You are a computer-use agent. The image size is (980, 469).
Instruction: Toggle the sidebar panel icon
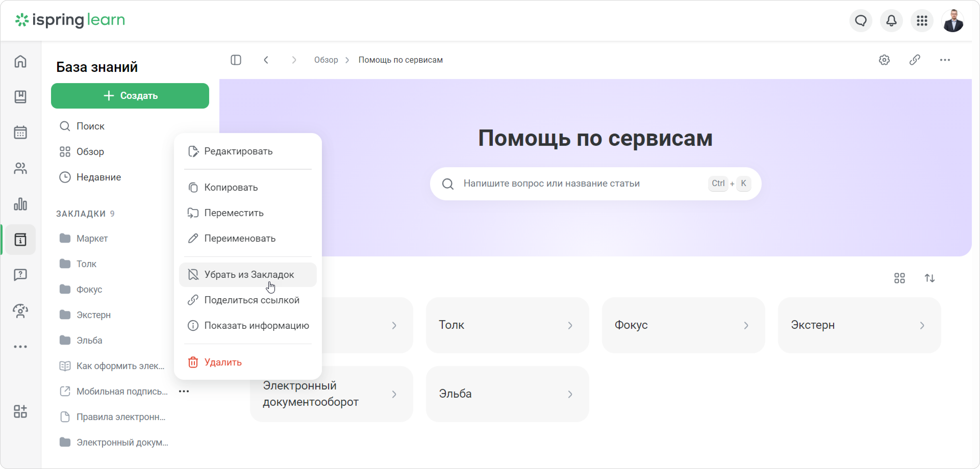(236, 60)
